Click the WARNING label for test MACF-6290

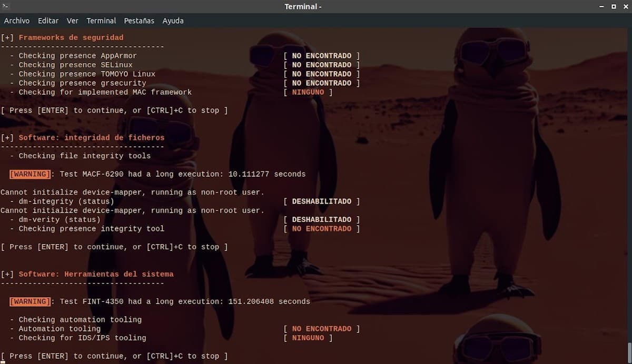click(30, 174)
